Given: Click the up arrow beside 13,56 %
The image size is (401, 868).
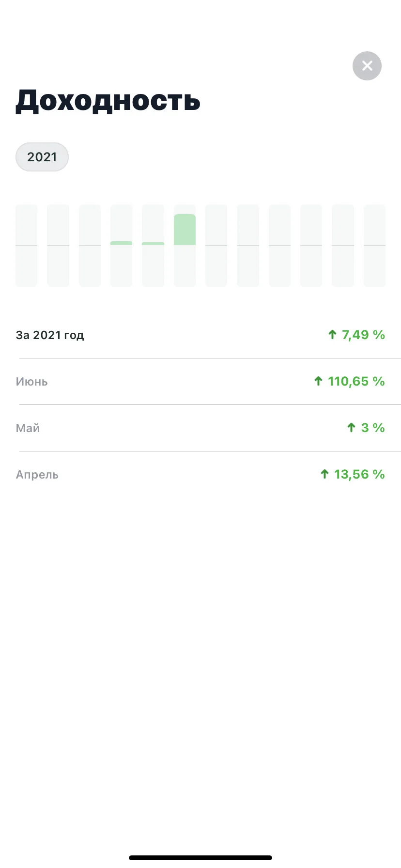Looking at the screenshot, I should click(x=324, y=474).
